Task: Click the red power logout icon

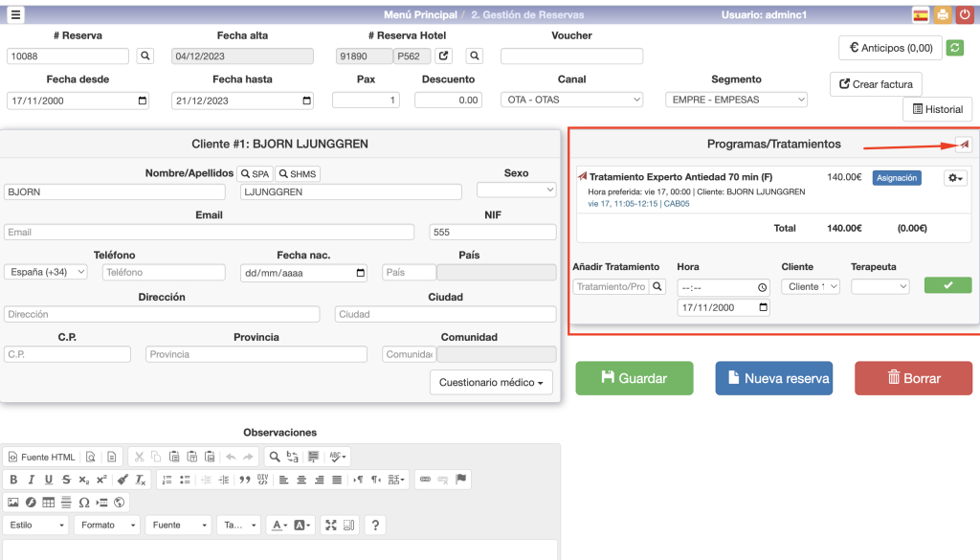Action: tap(965, 14)
